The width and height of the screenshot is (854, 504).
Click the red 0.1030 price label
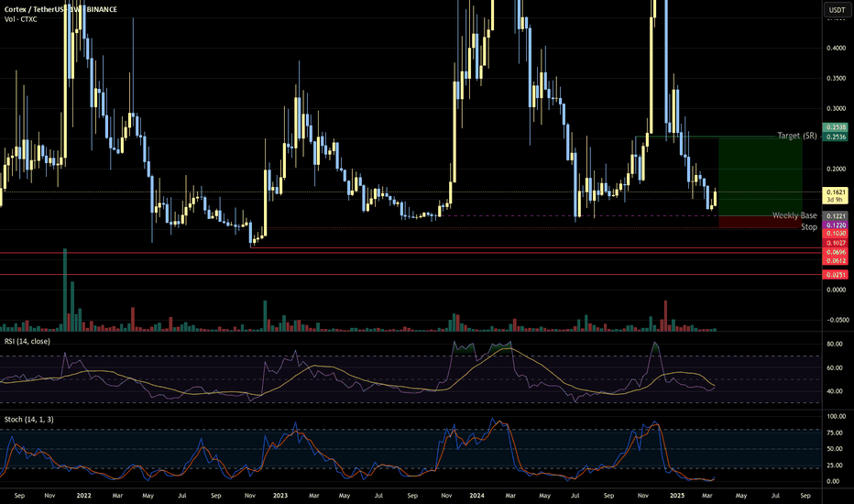(837, 233)
